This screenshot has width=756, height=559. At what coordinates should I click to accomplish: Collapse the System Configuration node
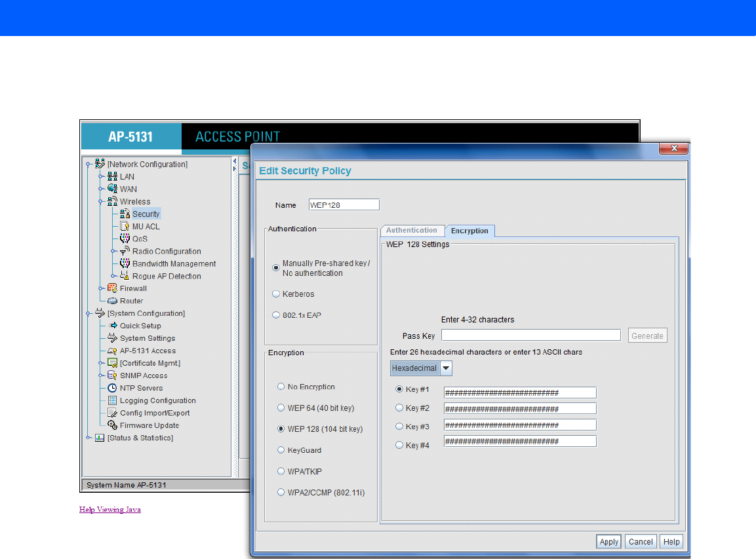[x=89, y=313]
